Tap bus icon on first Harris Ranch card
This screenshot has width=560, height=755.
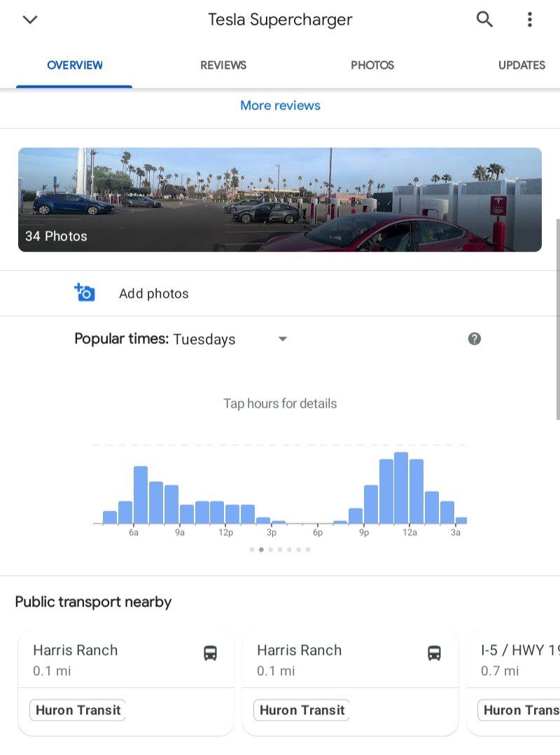tap(210, 653)
